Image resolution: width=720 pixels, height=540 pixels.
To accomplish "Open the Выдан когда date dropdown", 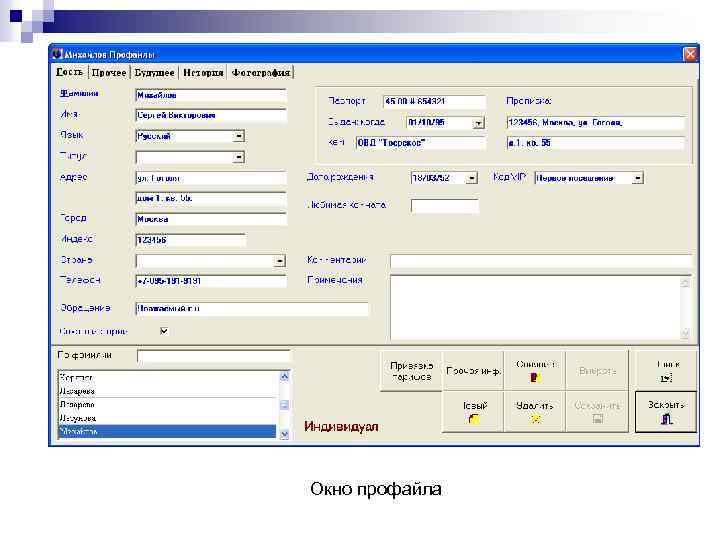I will point(478,123).
